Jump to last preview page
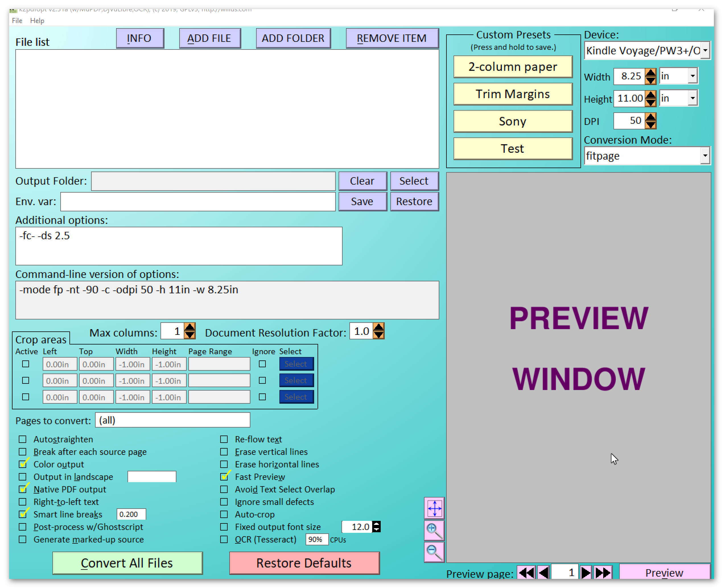Viewport: 723px width, 588px height. click(x=603, y=573)
